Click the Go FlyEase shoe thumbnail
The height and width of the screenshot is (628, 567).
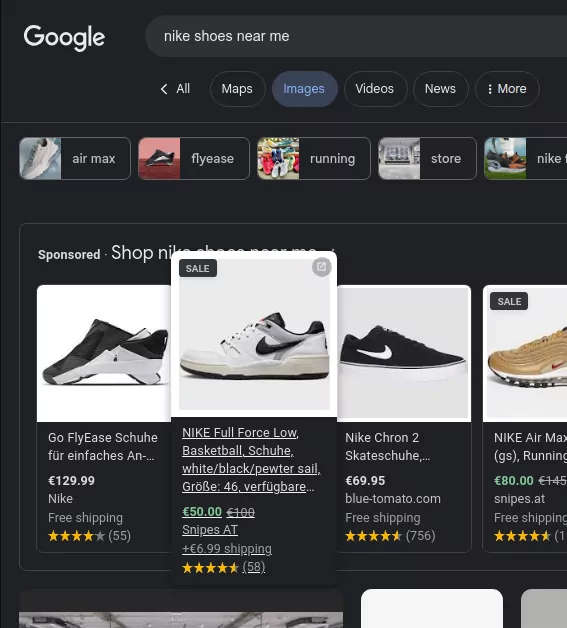[104, 353]
